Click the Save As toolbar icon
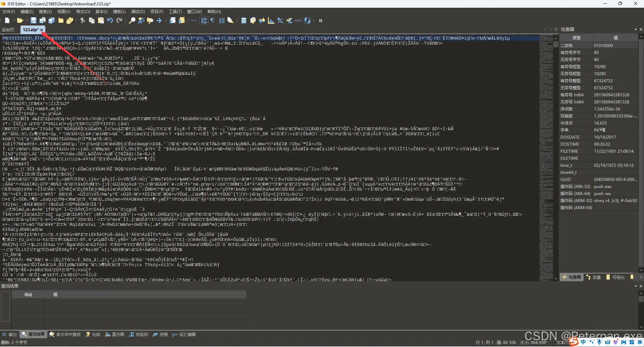Image resolution: width=644 pixels, height=347 pixels. click(43, 20)
